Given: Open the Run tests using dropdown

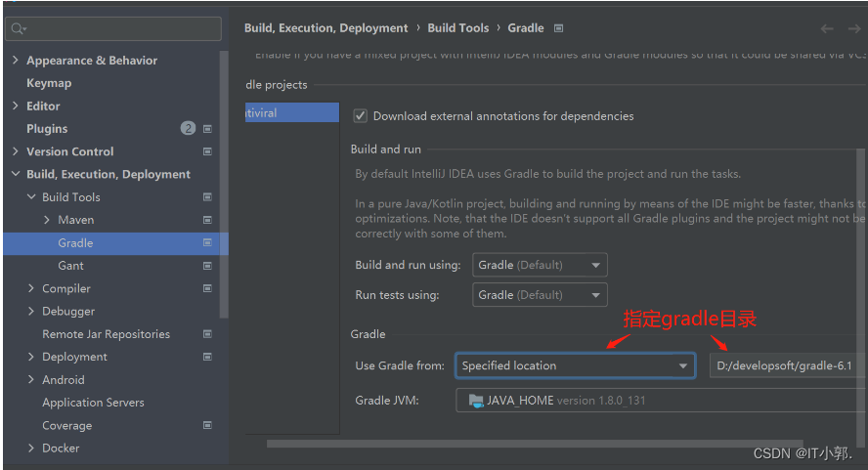Looking at the screenshot, I should 540,294.
